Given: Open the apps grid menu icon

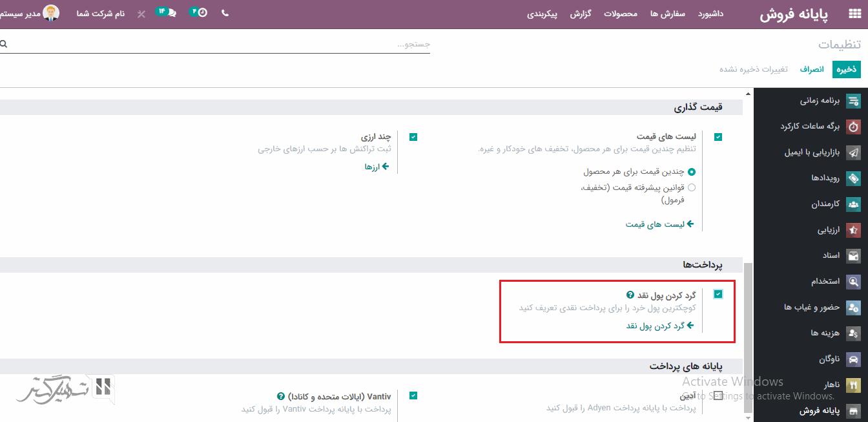Looking at the screenshot, I should [854, 14].
